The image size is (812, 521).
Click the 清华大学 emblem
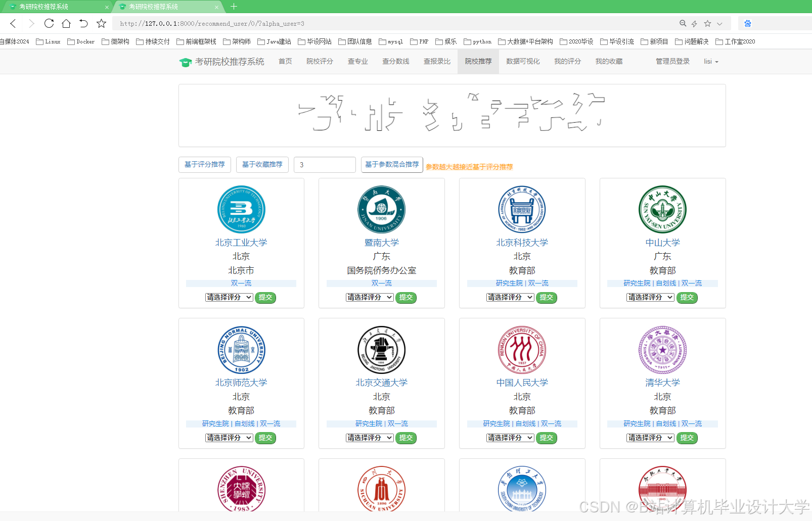tap(663, 350)
